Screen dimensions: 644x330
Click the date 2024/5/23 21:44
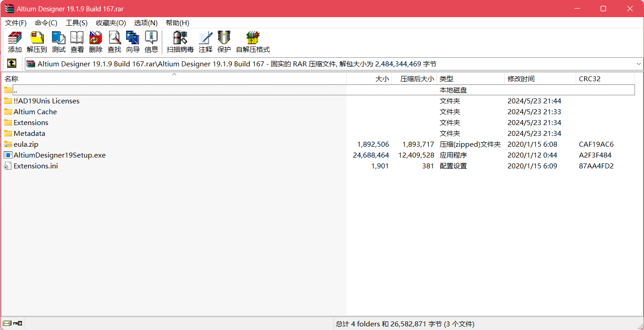point(534,101)
